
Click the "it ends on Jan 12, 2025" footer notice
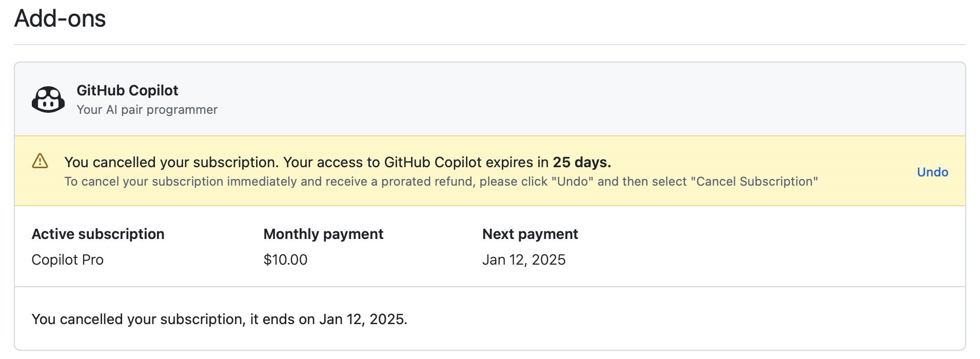click(x=328, y=320)
